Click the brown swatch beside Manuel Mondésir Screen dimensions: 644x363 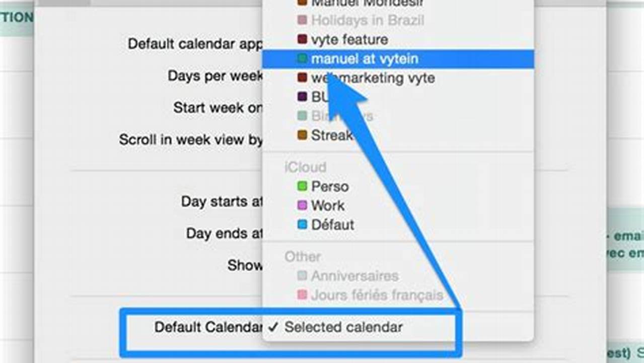pyautogui.click(x=302, y=3)
